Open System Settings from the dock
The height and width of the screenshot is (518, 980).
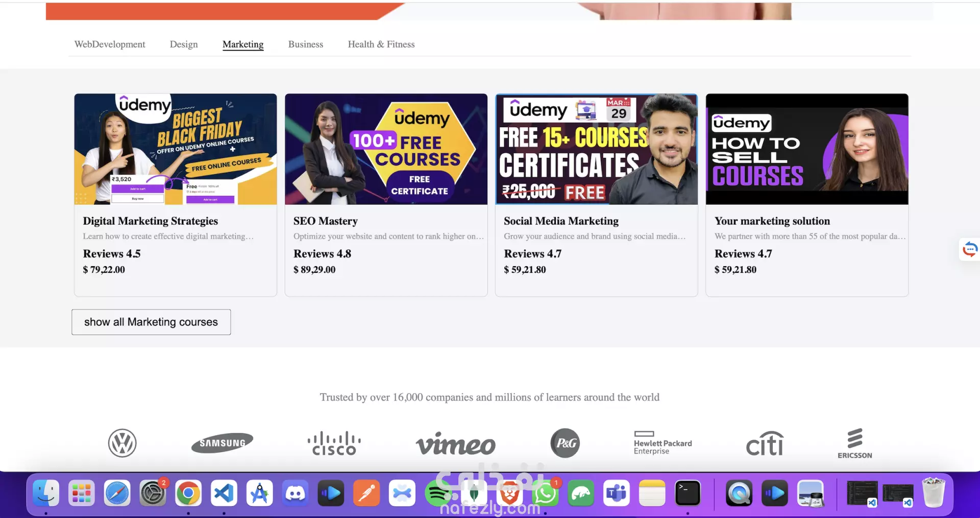153,493
